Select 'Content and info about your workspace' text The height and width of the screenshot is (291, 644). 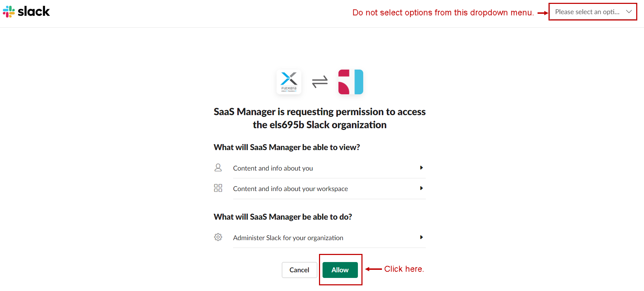tap(290, 189)
